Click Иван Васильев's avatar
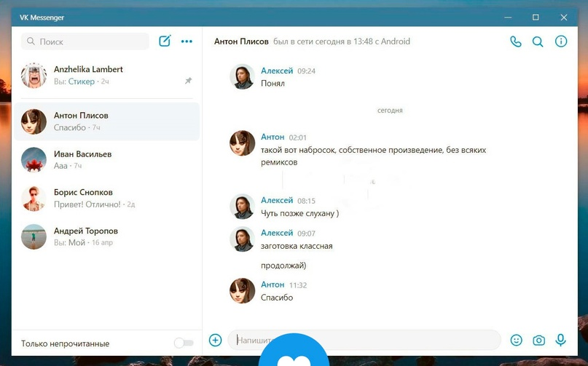The image size is (588, 366). click(x=34, y=159)
